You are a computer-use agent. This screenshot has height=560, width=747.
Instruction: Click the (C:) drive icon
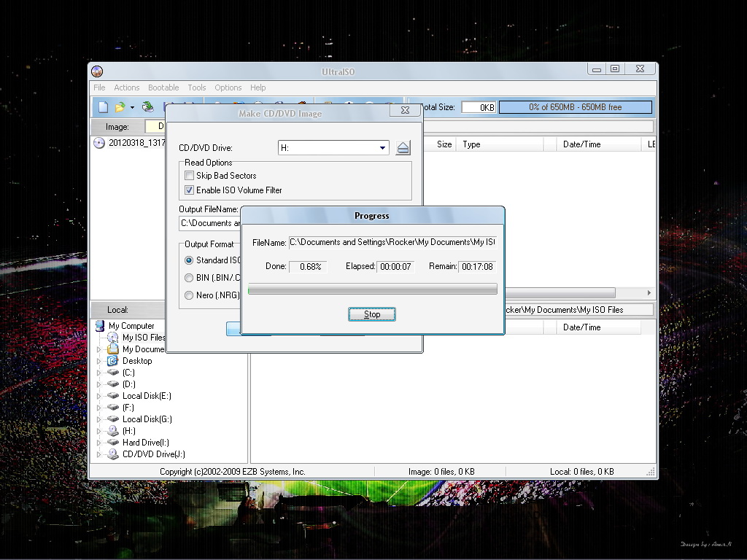pyautogui.click(x=113, y=373)
